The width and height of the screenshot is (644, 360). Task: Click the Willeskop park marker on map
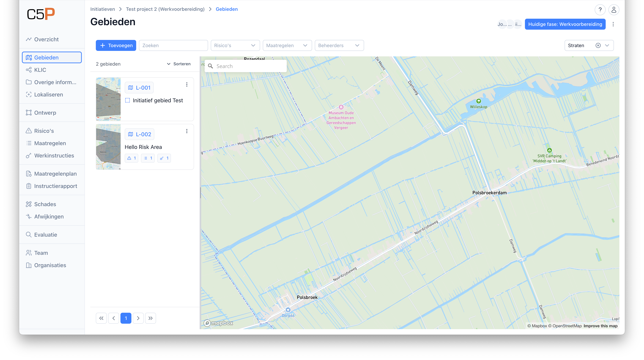(x=479, y=101)
